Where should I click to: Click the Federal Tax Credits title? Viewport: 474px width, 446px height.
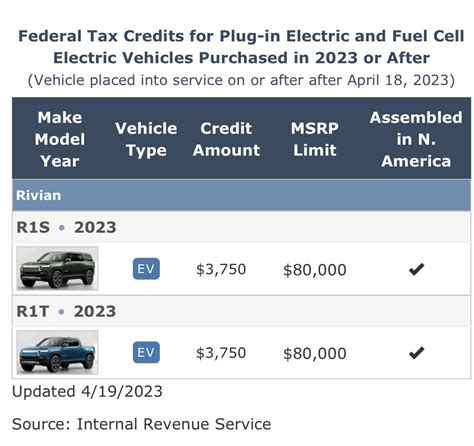click(241, 47)
